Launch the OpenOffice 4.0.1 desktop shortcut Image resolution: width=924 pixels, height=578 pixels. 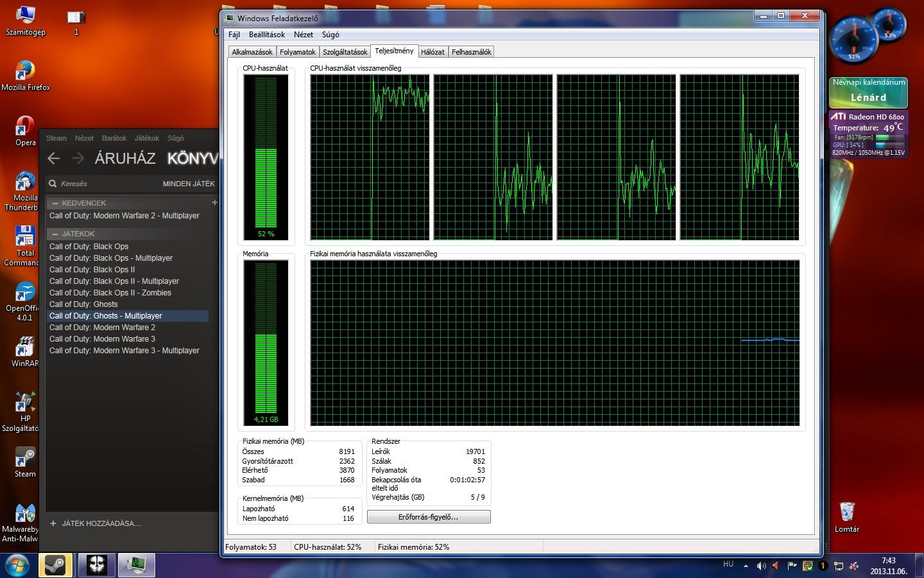24,302
